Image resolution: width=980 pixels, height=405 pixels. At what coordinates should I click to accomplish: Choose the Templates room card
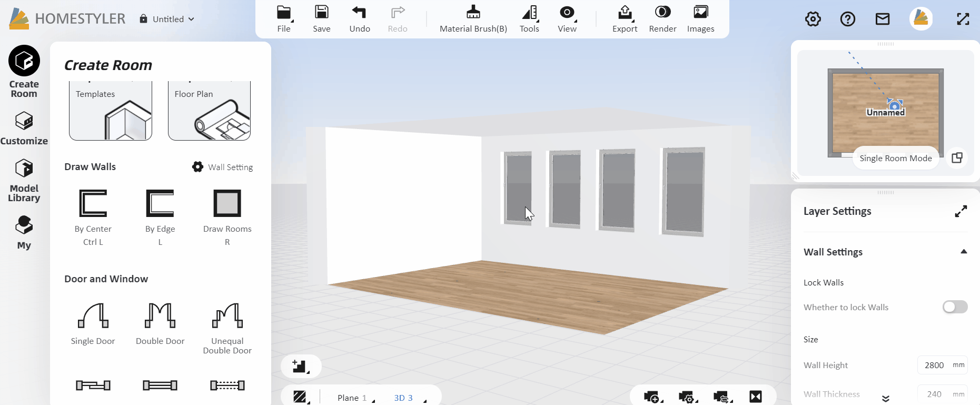111,111
